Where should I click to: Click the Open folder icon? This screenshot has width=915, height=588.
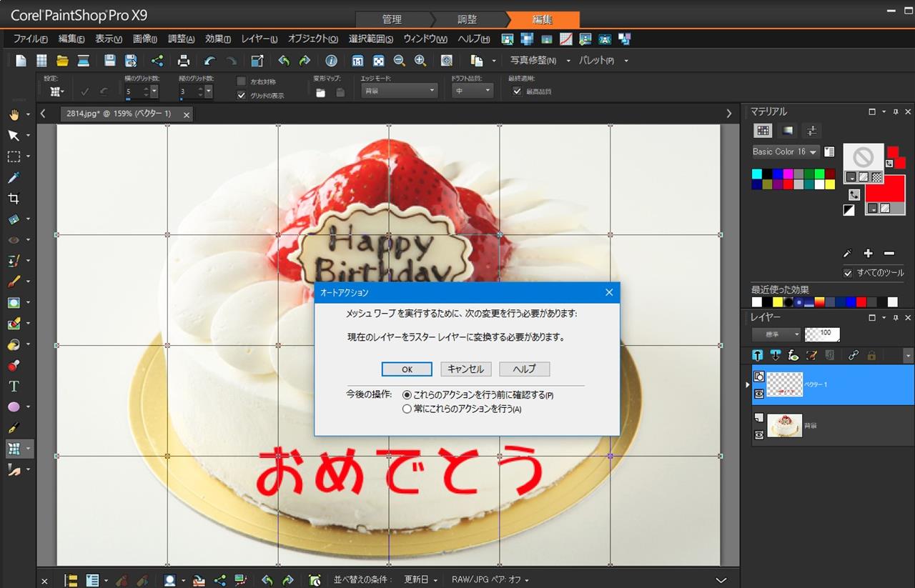(x=62, y=61)
